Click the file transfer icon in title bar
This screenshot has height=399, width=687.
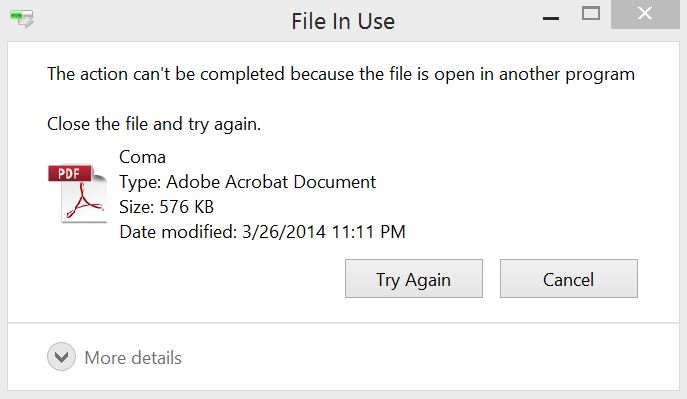pos(21,19)
